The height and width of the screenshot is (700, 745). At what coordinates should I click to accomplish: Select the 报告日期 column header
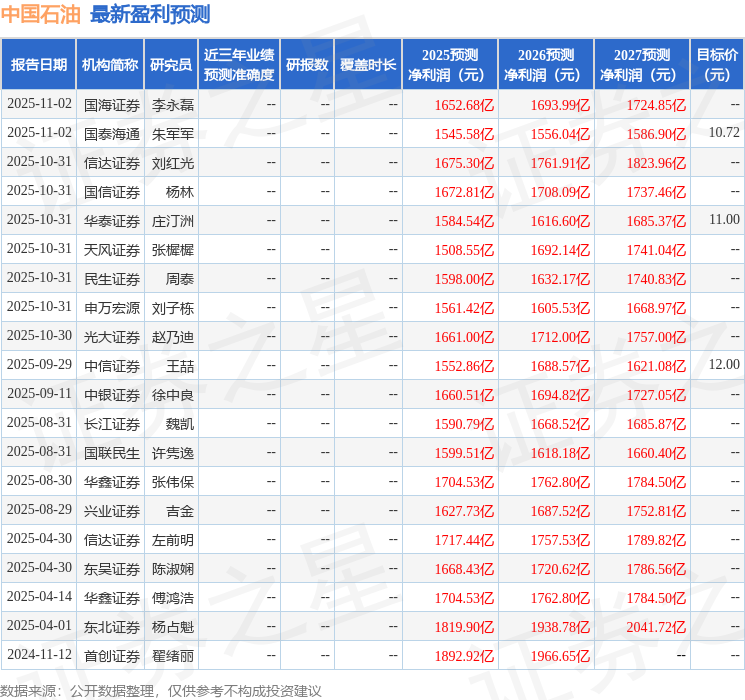(38, 65)
